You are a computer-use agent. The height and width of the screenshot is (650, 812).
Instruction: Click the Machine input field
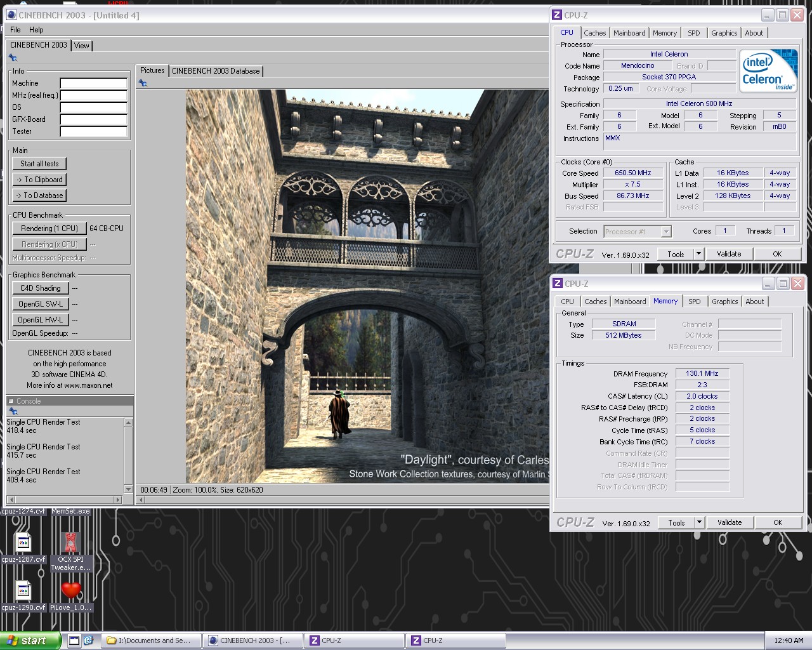coord(94,83)
